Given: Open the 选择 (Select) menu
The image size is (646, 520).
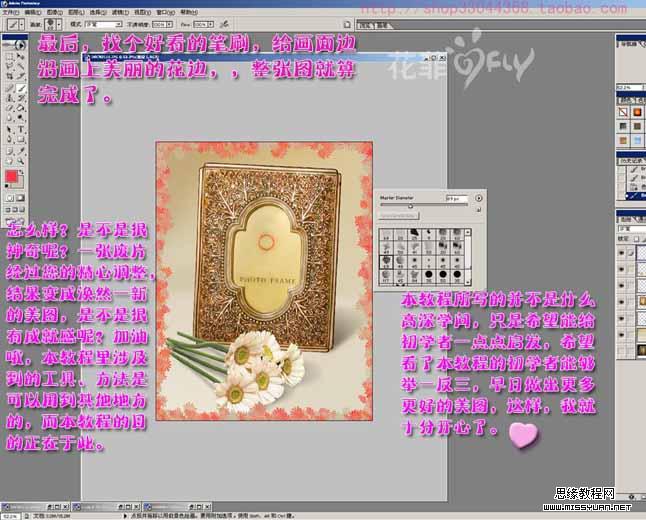Looking at the screenshot, I should point(98,12).
